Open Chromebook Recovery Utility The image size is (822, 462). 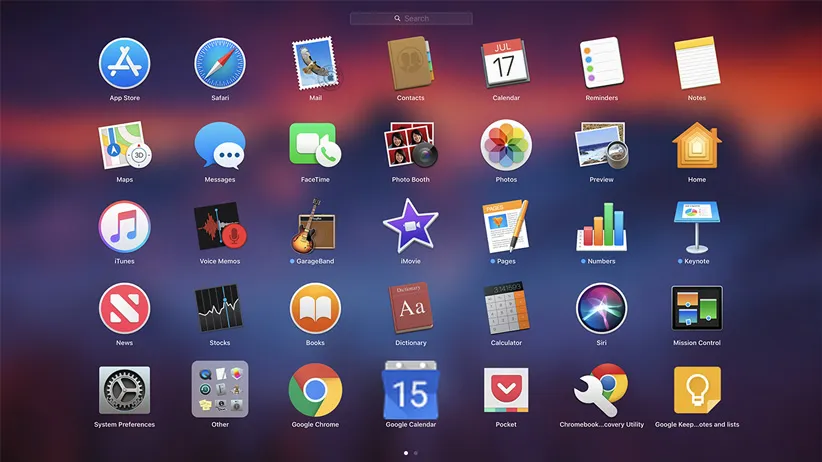coord(602,389)
